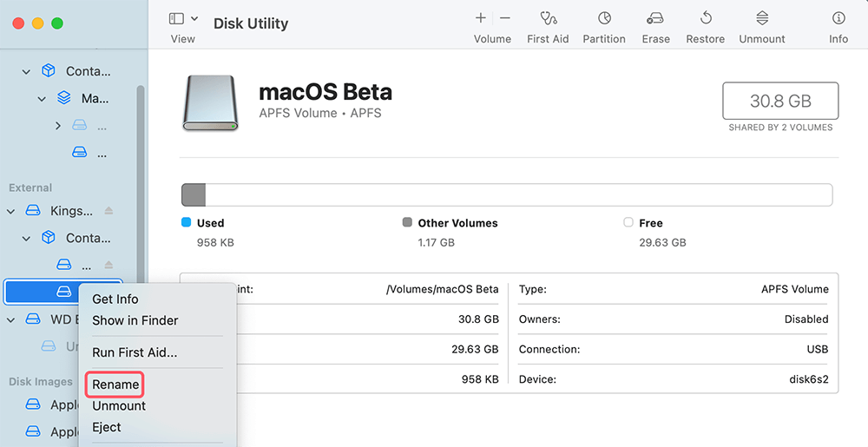Image resolution: width=868 pixels, height=447 pixels.
Task: Click the white Free legend swatch
Action: click(628, 222)
